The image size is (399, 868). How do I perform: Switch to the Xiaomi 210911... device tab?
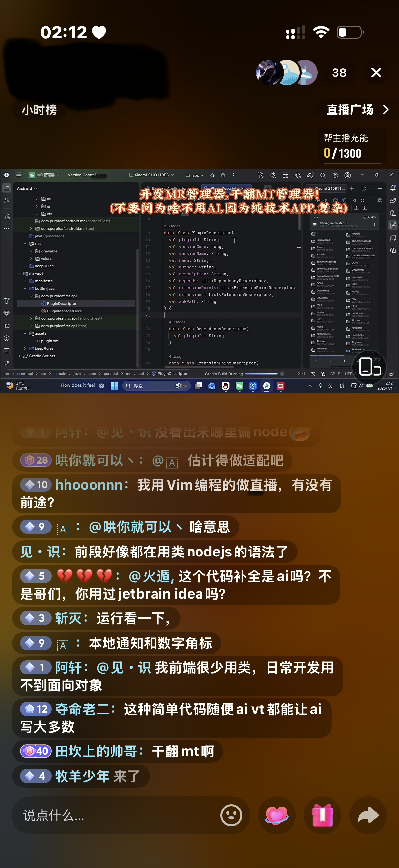[x=327, y=188]
